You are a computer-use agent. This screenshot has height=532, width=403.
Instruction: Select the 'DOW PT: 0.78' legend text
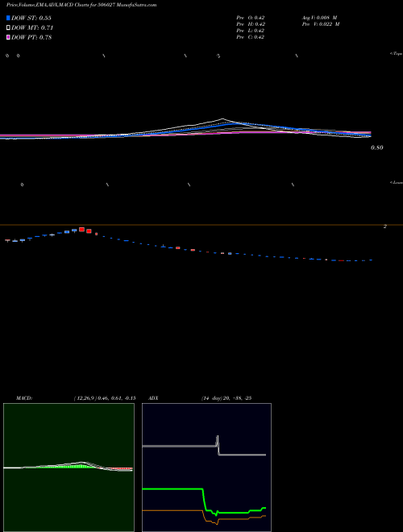[x=31, y=37]
